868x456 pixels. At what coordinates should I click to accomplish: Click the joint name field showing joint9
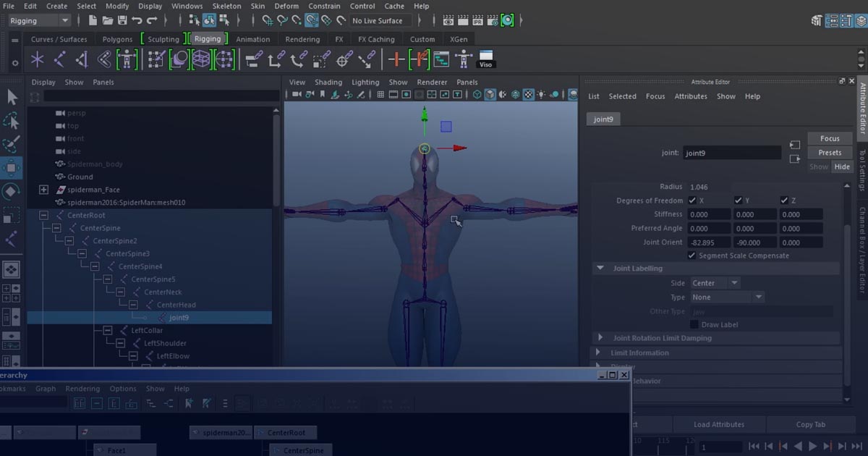pos(731,153)
